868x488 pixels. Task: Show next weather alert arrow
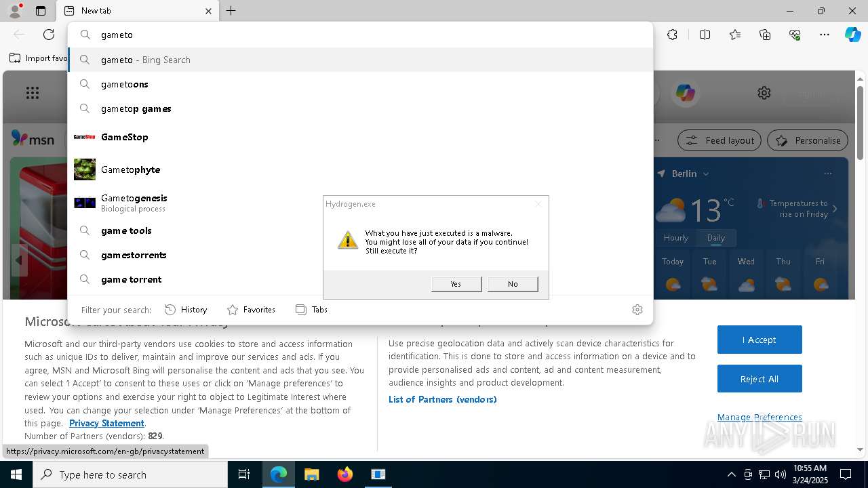pos(835,209)
